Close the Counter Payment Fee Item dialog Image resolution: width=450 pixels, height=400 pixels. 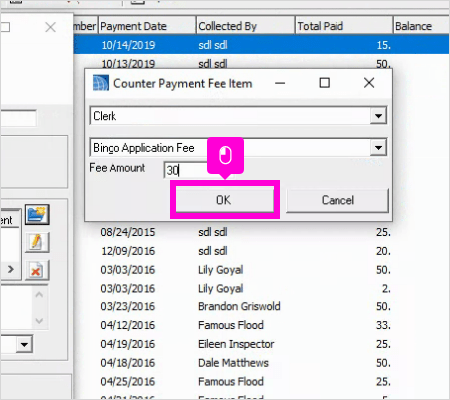pyautogui.click(x=369, y=83)
